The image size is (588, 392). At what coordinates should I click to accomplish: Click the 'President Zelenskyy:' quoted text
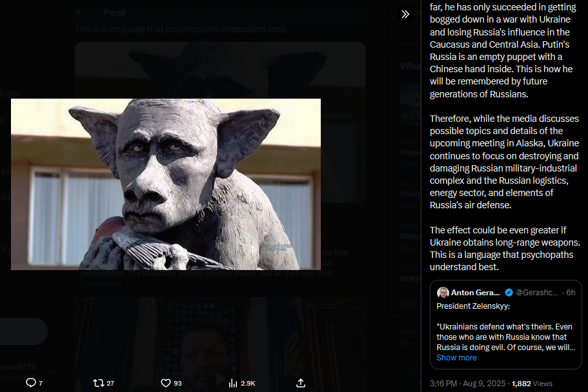tap(473, 306)
